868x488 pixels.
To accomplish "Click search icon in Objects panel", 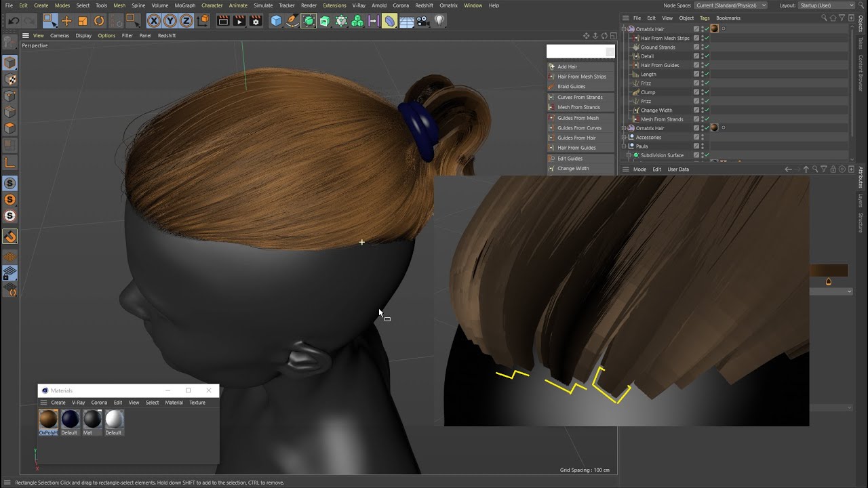I will click(824, 18).
